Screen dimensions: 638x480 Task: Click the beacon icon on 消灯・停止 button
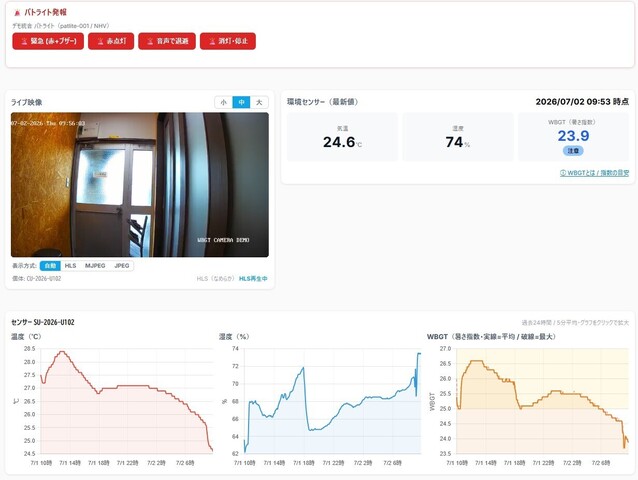click(x=212, y=41)
